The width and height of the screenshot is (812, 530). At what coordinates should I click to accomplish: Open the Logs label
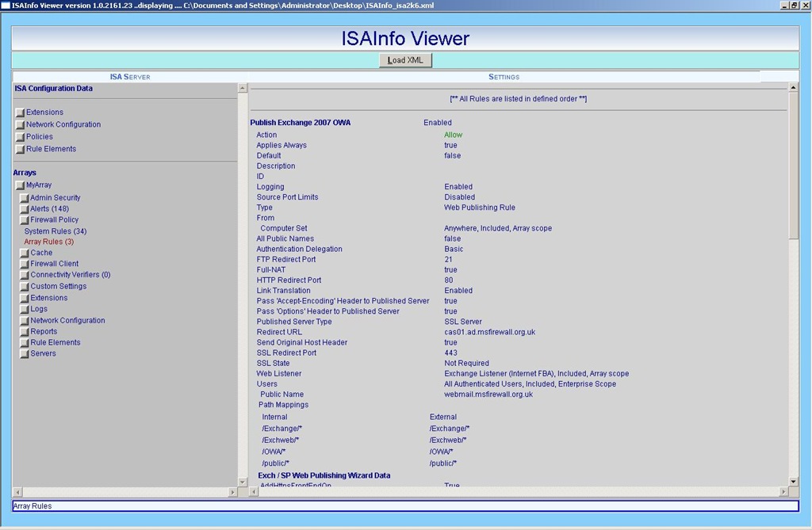tap(39, 309)
